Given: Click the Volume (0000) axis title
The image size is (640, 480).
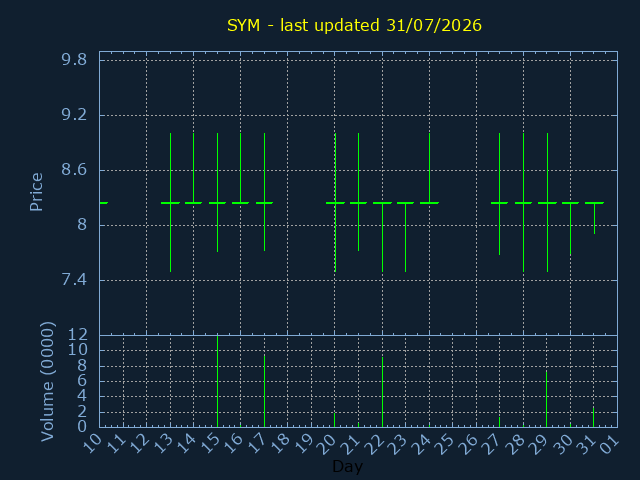Looking at the screenshot, I should coord(47,382).
